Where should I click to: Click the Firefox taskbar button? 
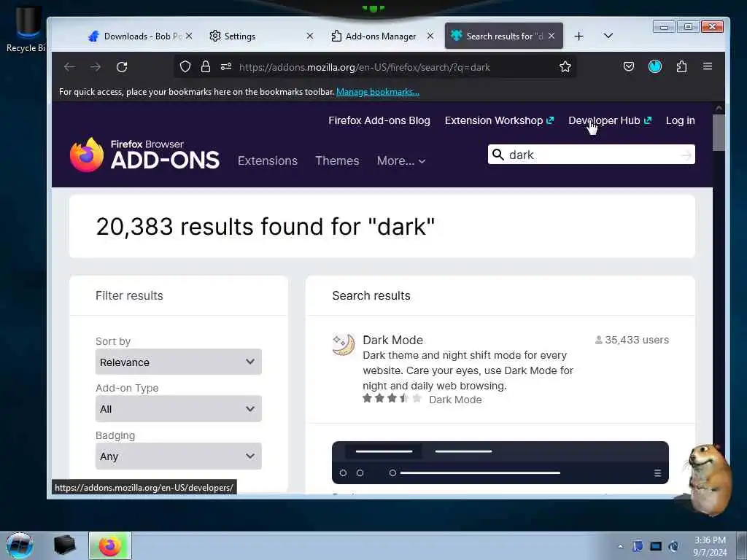110,545
